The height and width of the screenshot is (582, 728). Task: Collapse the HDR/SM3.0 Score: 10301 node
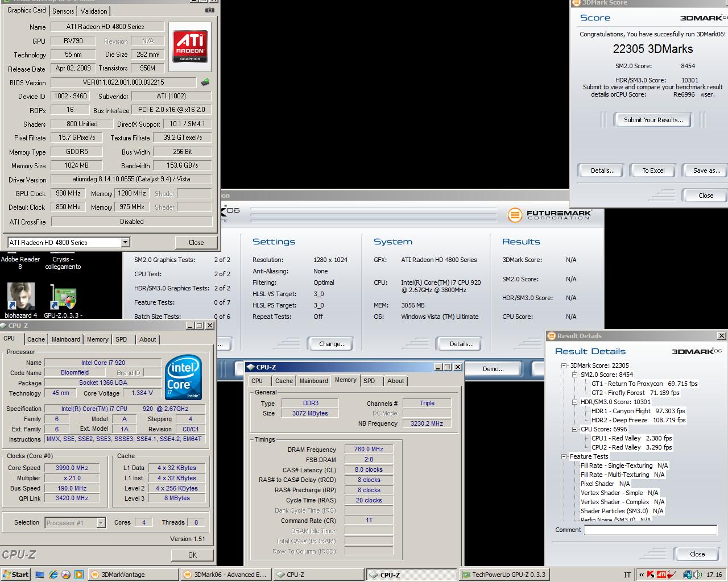574,402
